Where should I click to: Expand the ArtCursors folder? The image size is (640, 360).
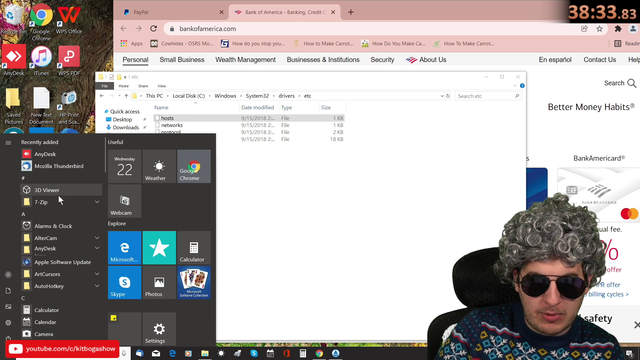coord(97,274)
